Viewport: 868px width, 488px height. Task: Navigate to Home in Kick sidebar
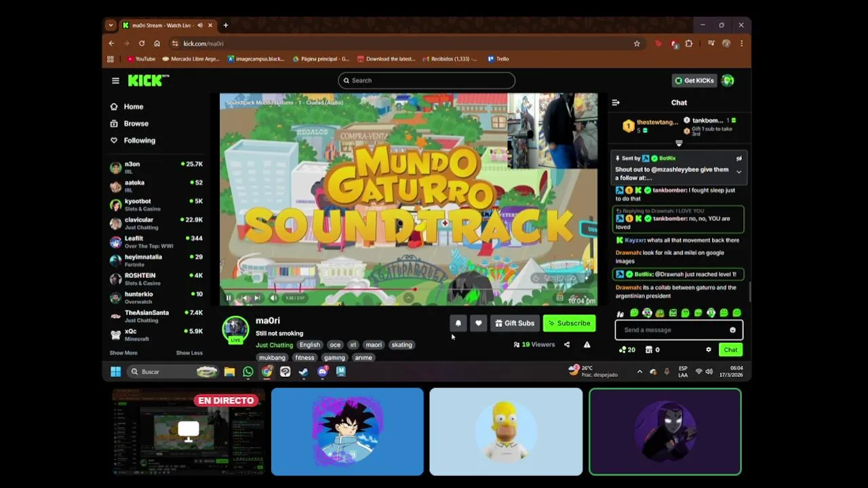(x=127, y=106)
